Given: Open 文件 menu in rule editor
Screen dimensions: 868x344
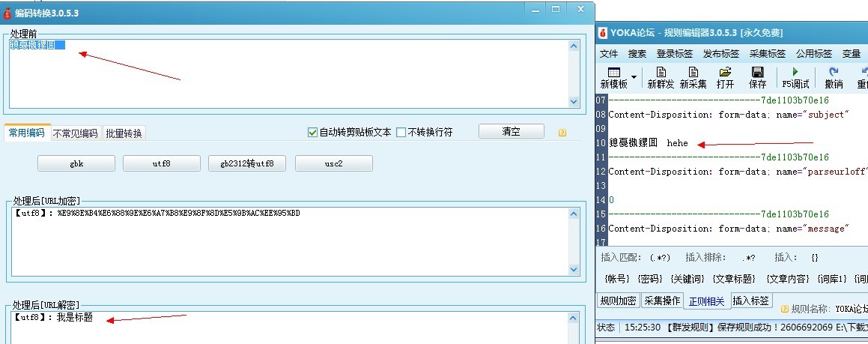Looking at the screenshot, I should click(x=609, y=54).
